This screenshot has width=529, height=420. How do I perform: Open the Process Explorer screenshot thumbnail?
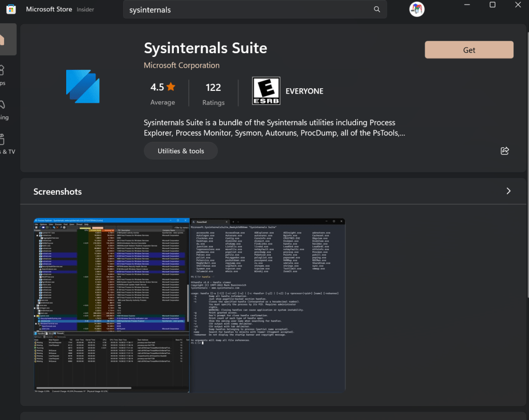pos(112,305)
